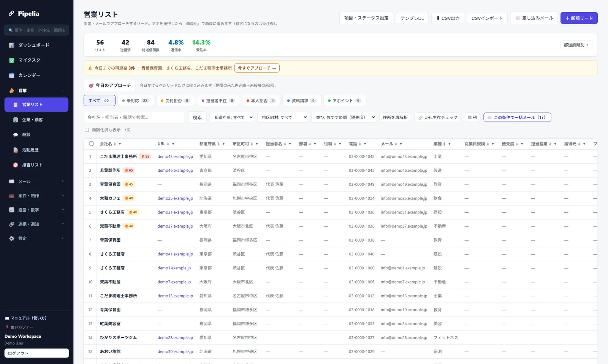The image size is (608, 364).
Task: Open the demo43.example.jp link
Action: coord(175,157)
